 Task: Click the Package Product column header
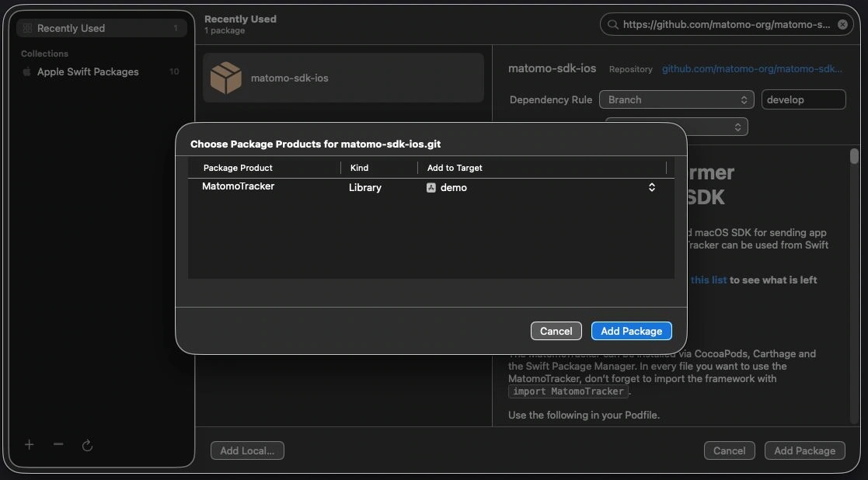[238, 168]
